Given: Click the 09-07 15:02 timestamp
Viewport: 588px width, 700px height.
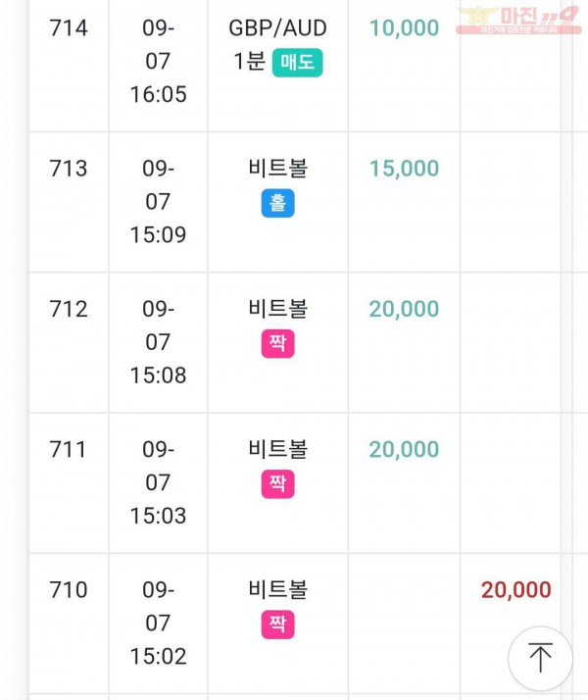Looking at the screenshot, I should (x=158, y=623).
